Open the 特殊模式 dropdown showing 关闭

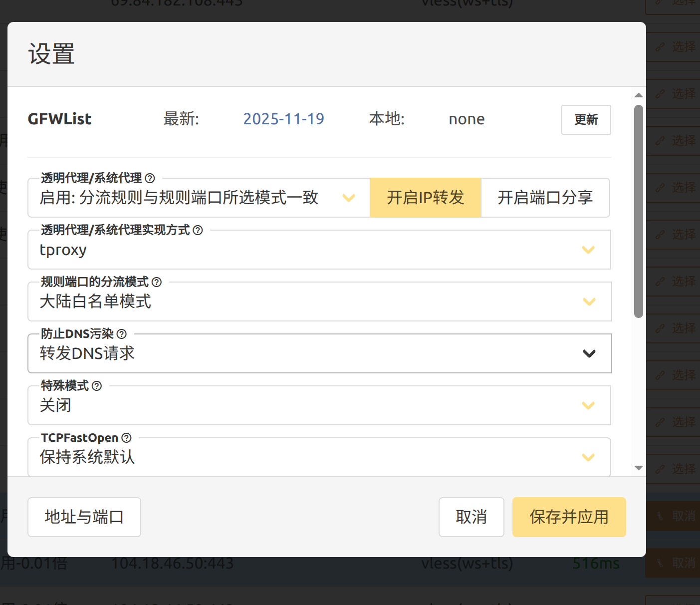pos(319,405)
